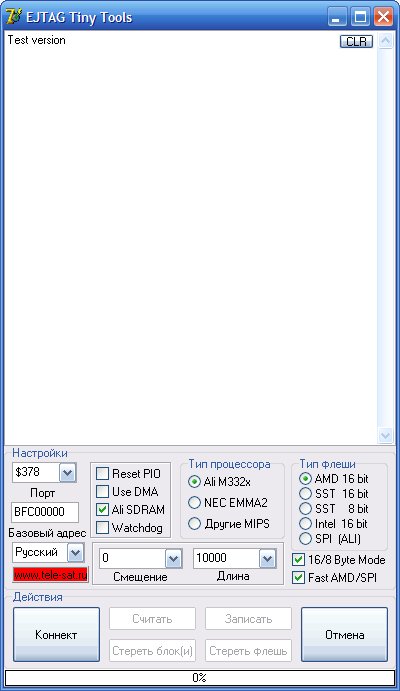400x691 pixels.
Task: Select NEC EMMA2 processor type
Action: point(194,502)
